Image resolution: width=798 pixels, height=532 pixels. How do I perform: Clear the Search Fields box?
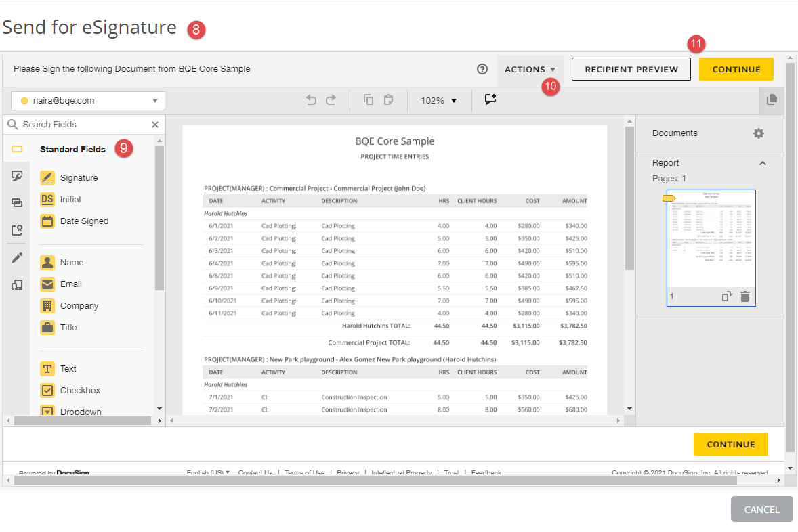point(155,125)
